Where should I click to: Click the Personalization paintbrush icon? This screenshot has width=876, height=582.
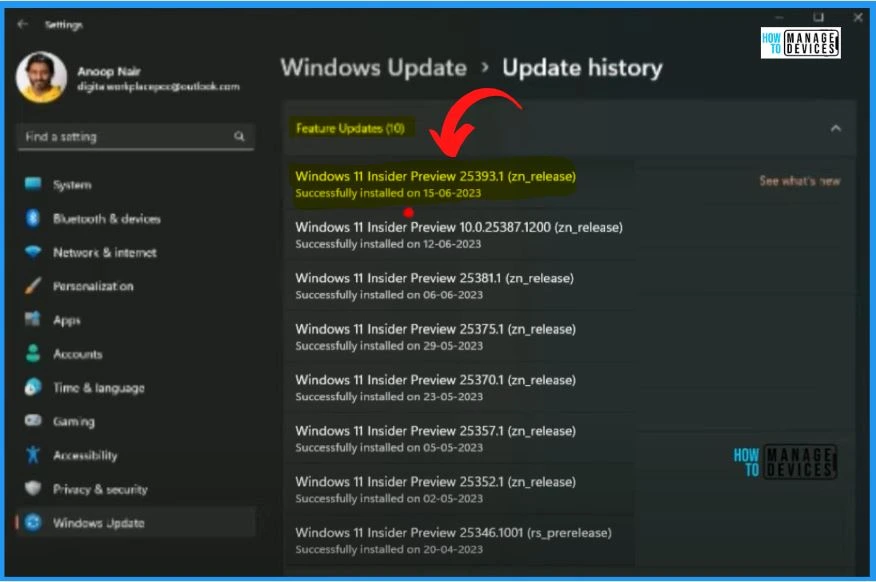pos(33,285)
